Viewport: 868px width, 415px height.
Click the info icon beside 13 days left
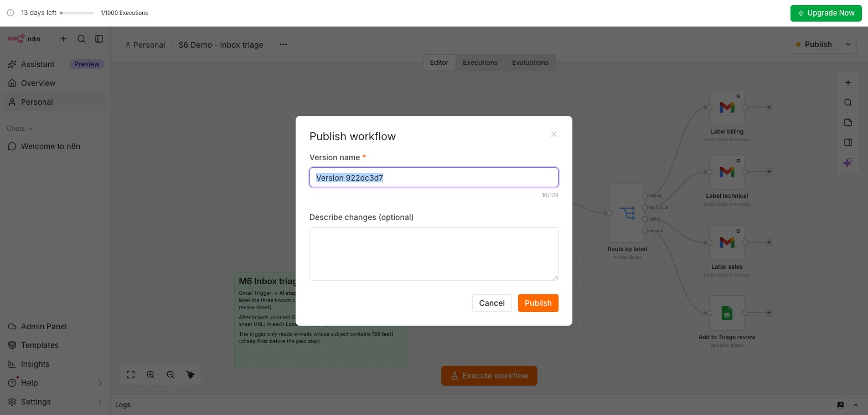(11, 13)
